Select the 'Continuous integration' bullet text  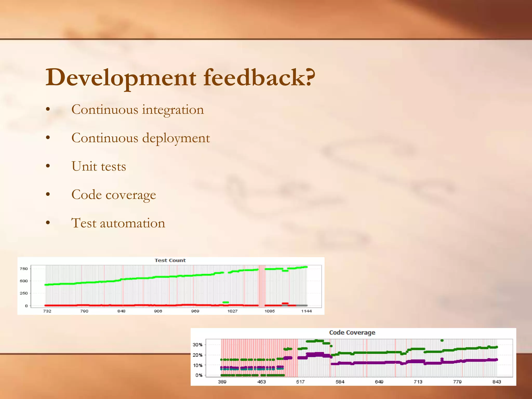(x=137, y=110)
